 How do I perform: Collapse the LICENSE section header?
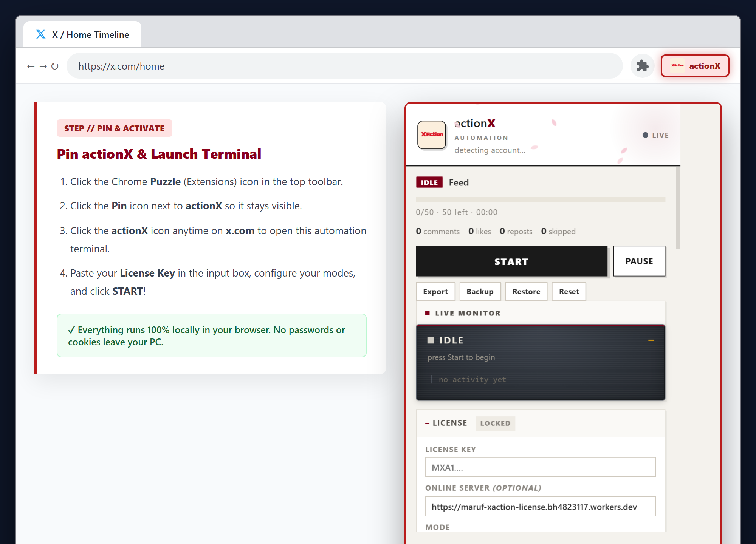pos(541,423)
